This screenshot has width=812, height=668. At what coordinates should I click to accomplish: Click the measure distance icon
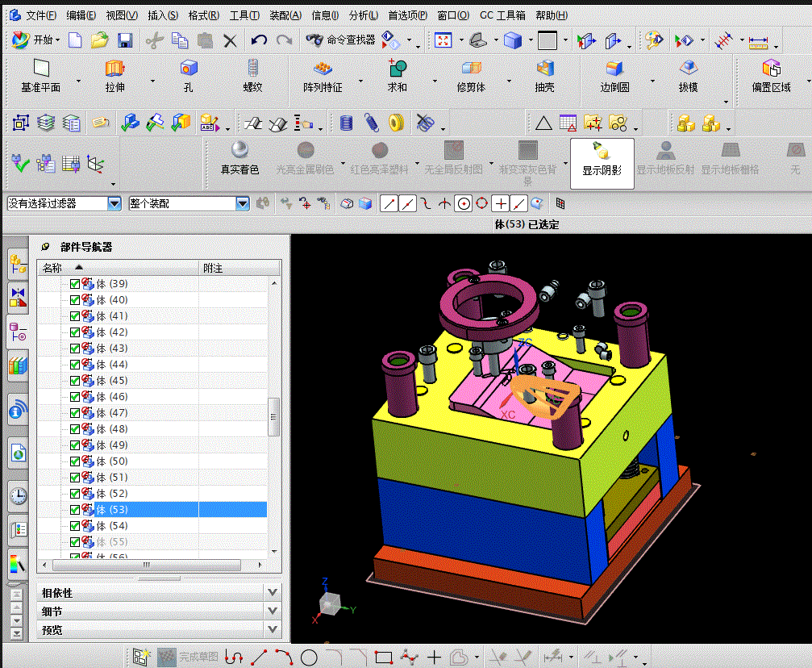coord(758,41)
